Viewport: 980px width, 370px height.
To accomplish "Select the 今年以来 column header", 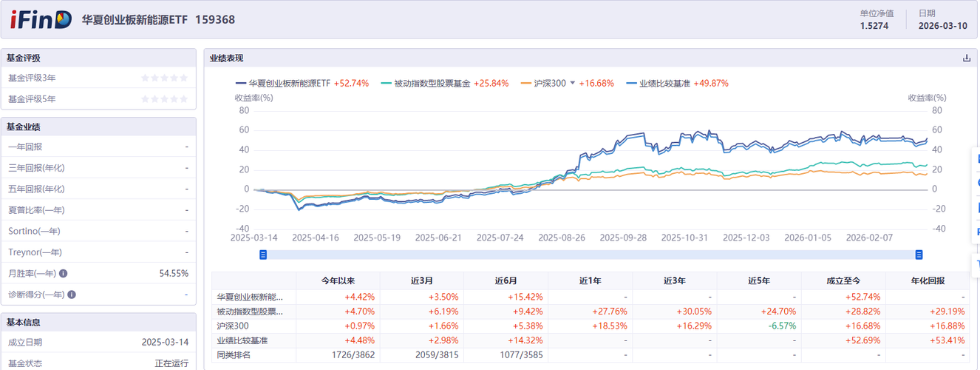I will [x=338, y=281].
